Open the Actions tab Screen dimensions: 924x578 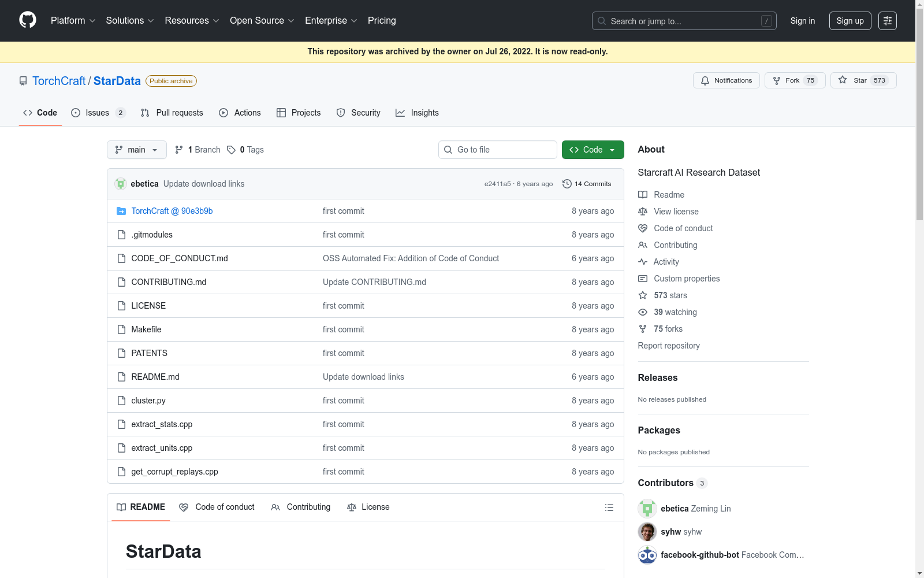240,113
